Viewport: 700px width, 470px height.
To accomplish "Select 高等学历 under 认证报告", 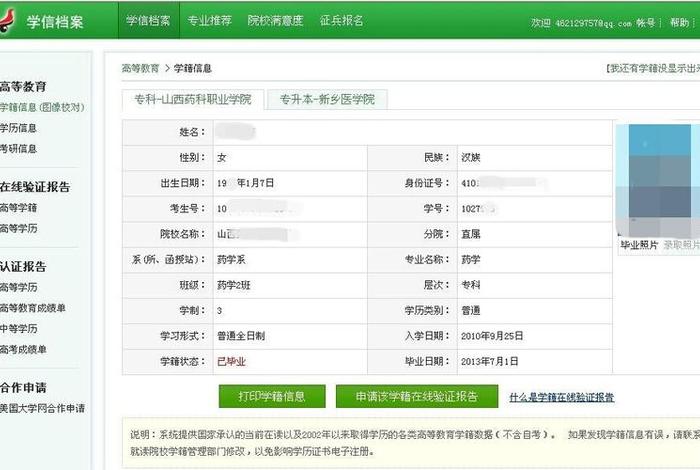I will 18,287.
